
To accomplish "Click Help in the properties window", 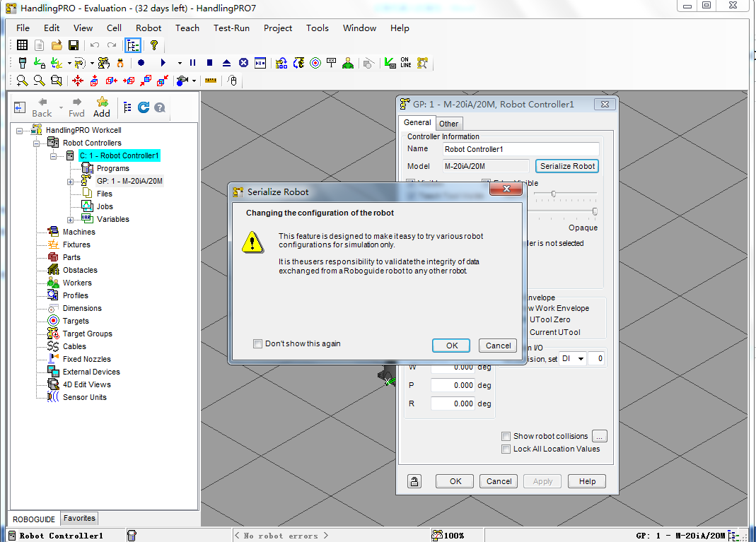I will [587, 481].
